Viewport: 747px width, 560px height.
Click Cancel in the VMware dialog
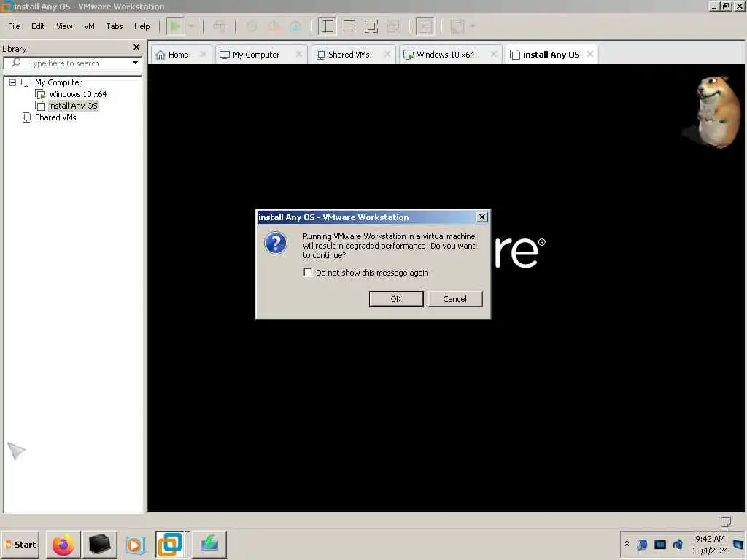455,298
